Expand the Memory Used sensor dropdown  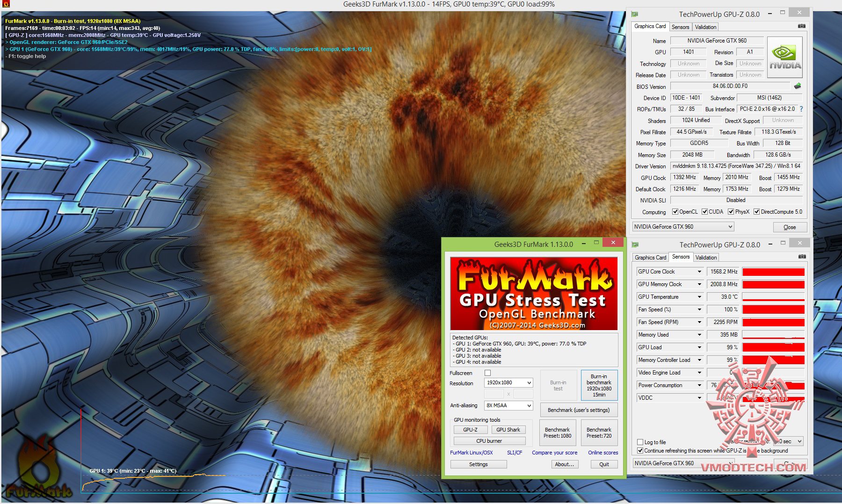[x=699, y=335]
